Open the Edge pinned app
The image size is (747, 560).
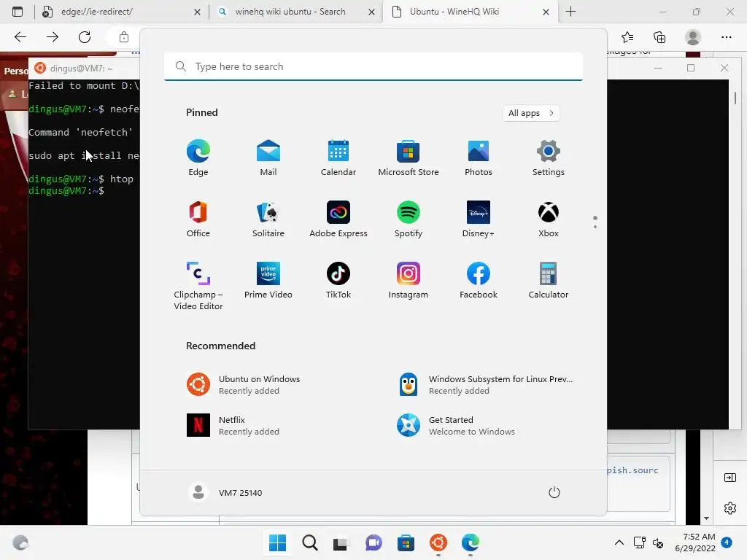(198, 157)
